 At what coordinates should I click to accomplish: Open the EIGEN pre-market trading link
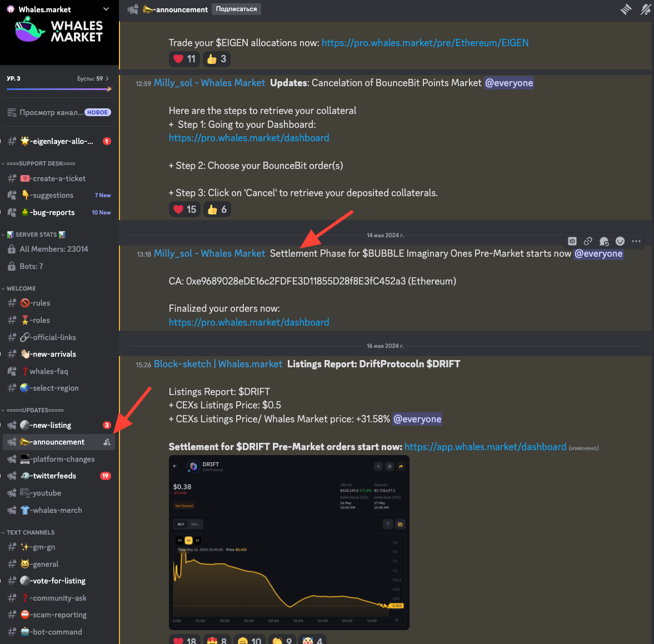[x=425, y=43]
